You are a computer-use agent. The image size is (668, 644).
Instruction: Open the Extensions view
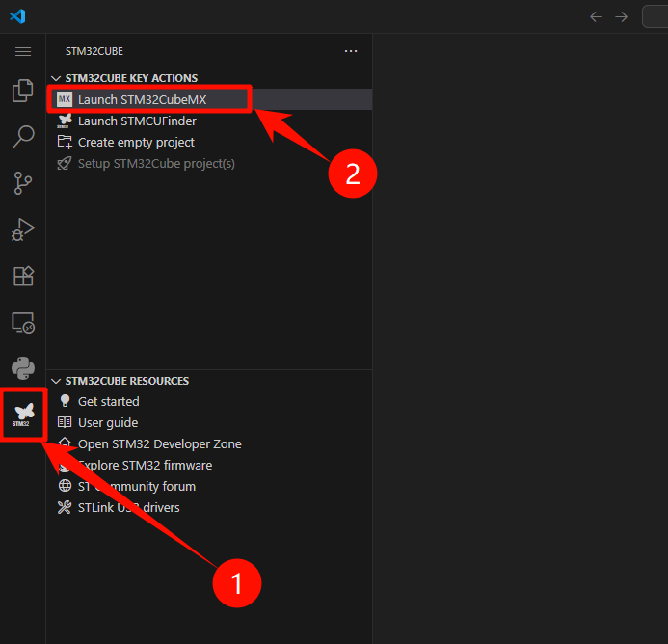click(x=23, y=276)
